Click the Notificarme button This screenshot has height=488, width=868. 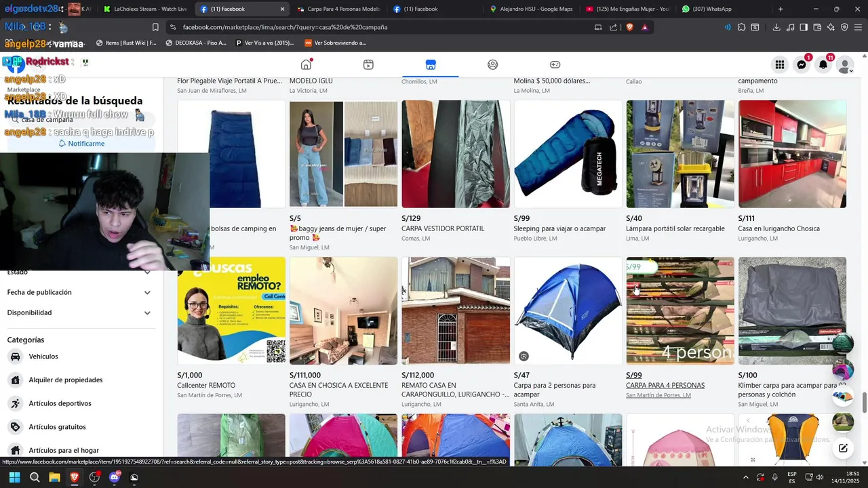coord(81,144)
